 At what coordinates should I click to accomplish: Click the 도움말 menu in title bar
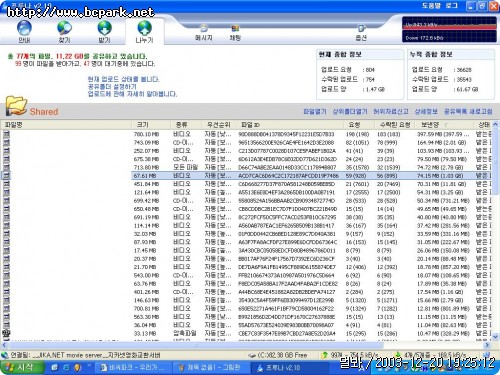pyautogui.click(x=432, y=6)
